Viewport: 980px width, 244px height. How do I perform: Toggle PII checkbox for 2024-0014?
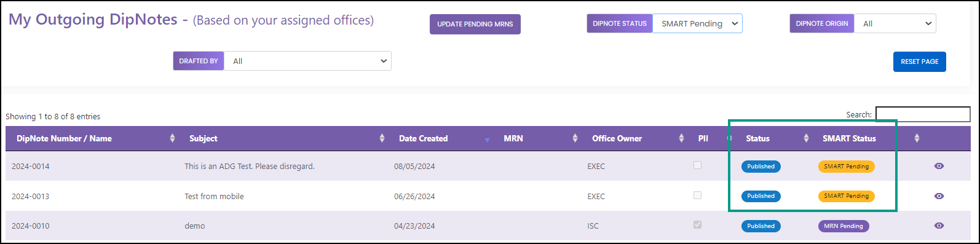(697, 165)
